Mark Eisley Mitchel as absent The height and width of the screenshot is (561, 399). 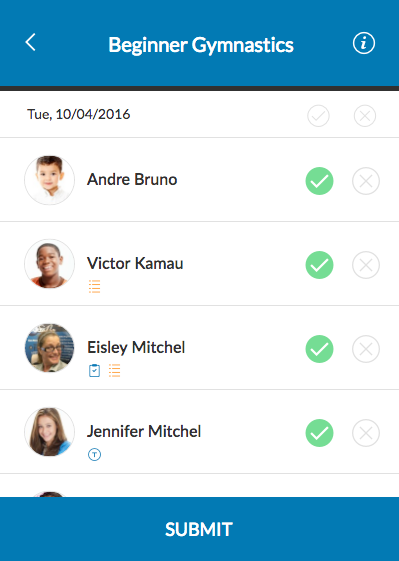pos(366,349)
